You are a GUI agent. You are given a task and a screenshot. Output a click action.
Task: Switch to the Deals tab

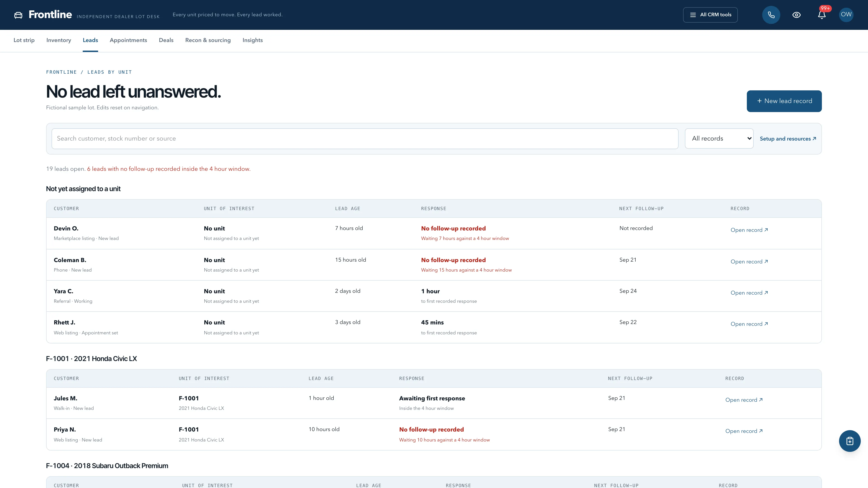(x=166, y=40)
